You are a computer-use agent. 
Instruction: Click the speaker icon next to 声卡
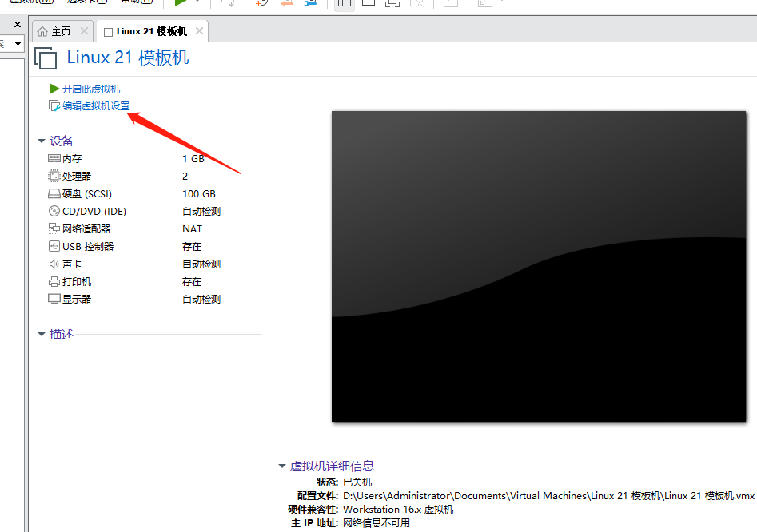(x=54, y=264)
